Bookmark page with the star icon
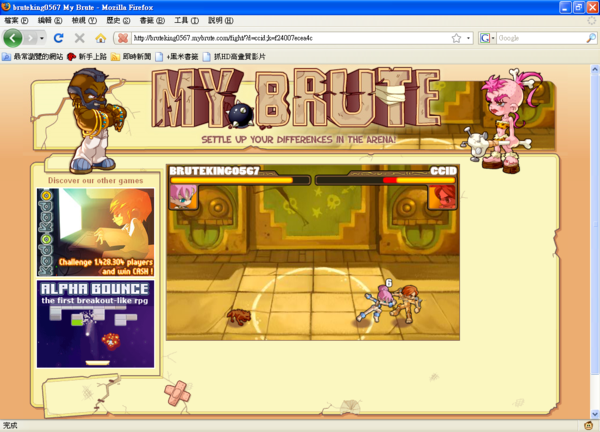This screenshot has height=432, width=600. [456, 38]
